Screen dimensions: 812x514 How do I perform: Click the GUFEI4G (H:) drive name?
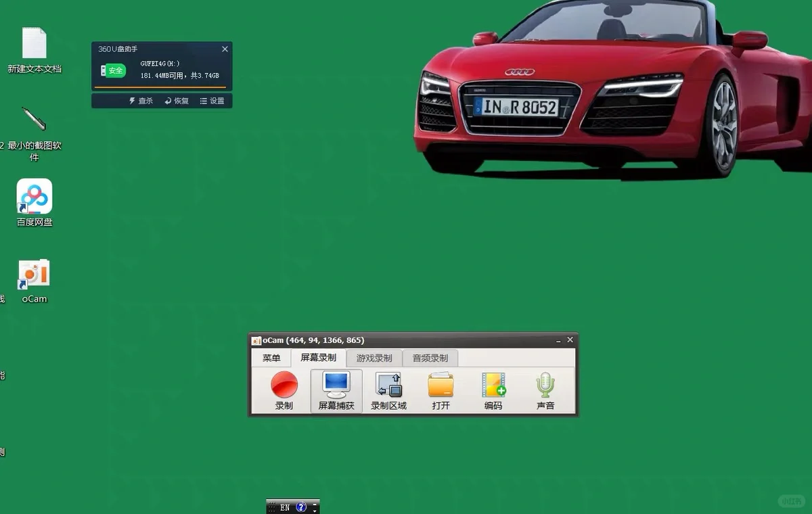tap(160, 64)
